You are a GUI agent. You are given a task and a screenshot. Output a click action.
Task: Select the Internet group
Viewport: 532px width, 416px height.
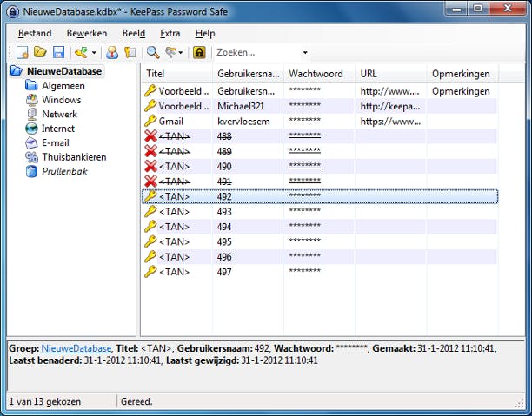tap(58, 129)
